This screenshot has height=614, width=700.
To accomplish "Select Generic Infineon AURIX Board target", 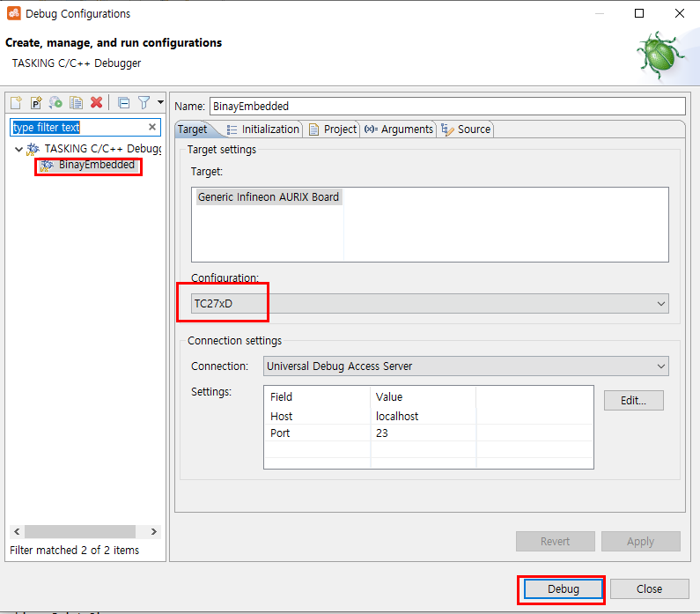I will pos(269,197).
